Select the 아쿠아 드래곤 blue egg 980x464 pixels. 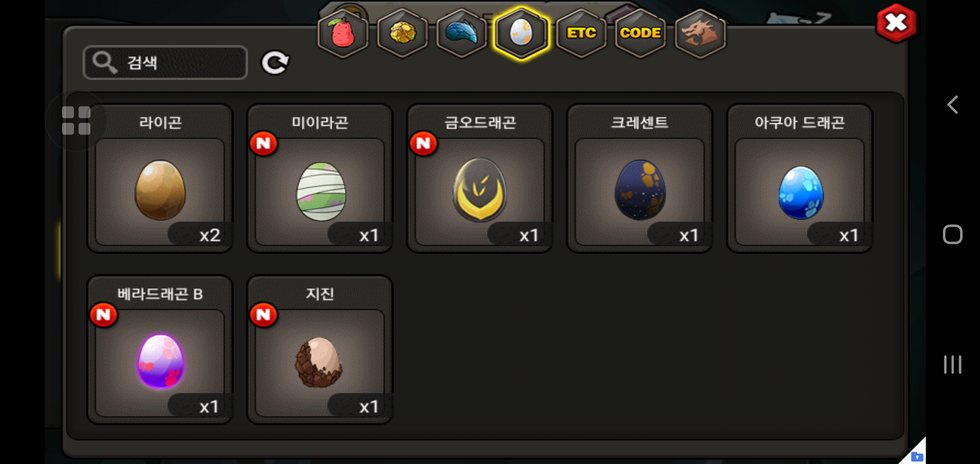coord(799,179)
